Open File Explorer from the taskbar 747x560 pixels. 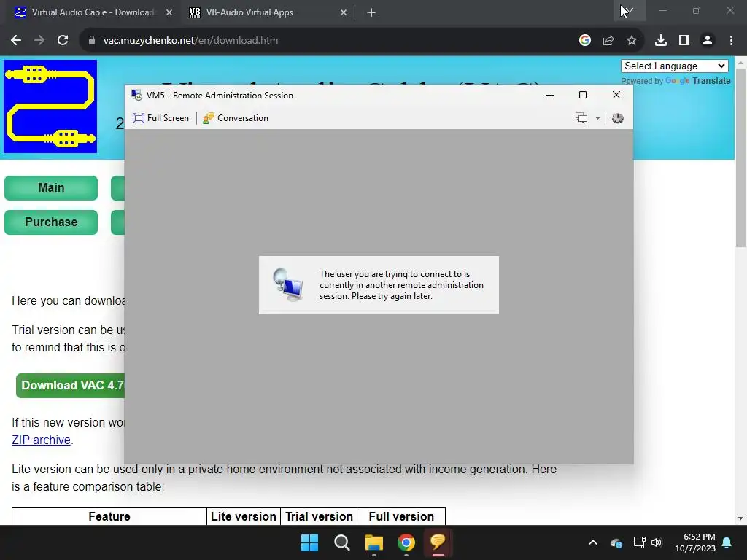[374, 542]
